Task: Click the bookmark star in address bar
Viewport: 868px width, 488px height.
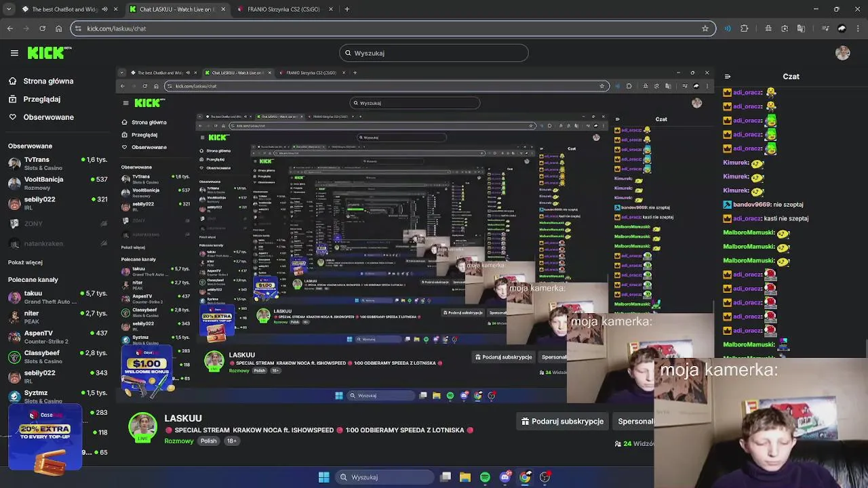Action: 705,28
